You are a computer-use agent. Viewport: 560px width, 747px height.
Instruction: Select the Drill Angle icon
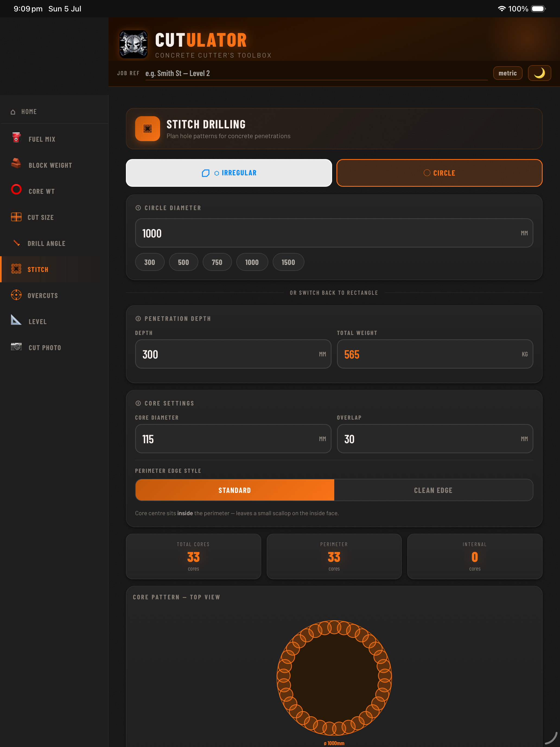click(x=16, y=243)
